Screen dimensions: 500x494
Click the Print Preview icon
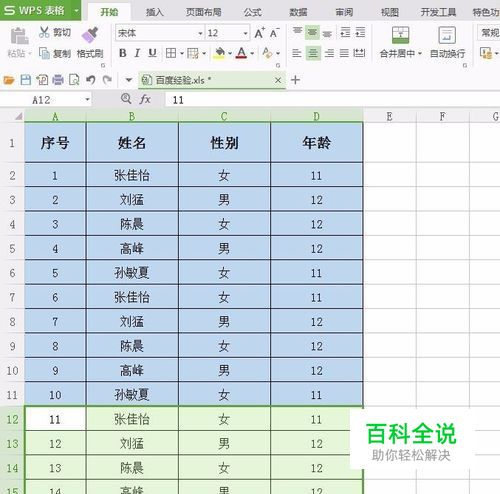74,80
